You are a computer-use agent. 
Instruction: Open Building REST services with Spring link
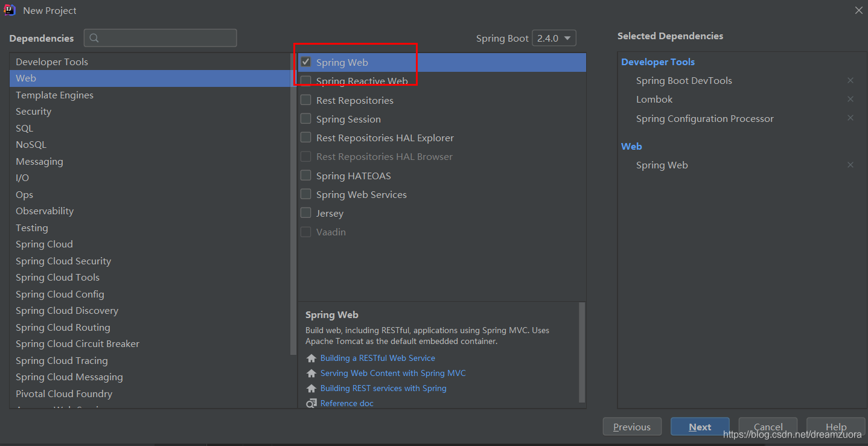383,388
